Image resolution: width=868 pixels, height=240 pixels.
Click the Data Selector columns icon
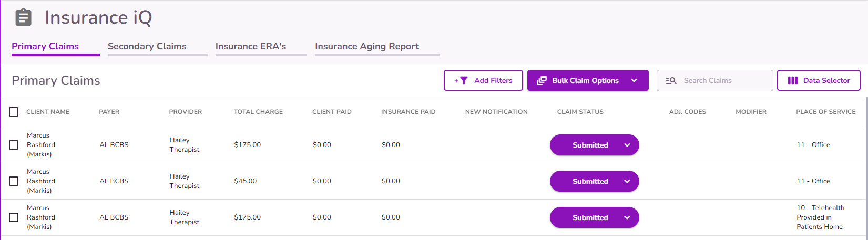(x=792, y=80)
